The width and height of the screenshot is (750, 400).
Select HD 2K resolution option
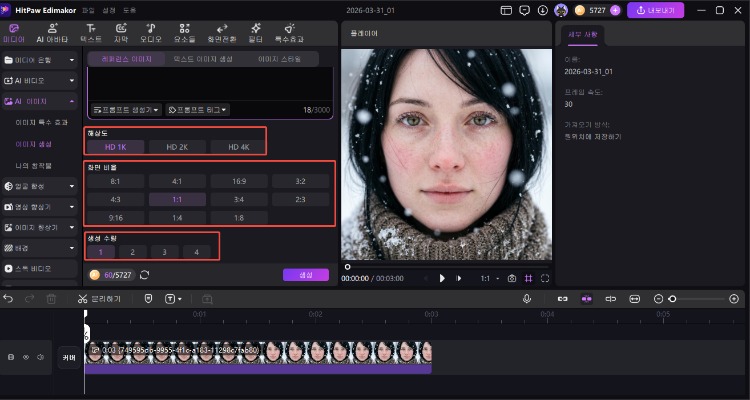pyautogui.click(x=178, y=147)
